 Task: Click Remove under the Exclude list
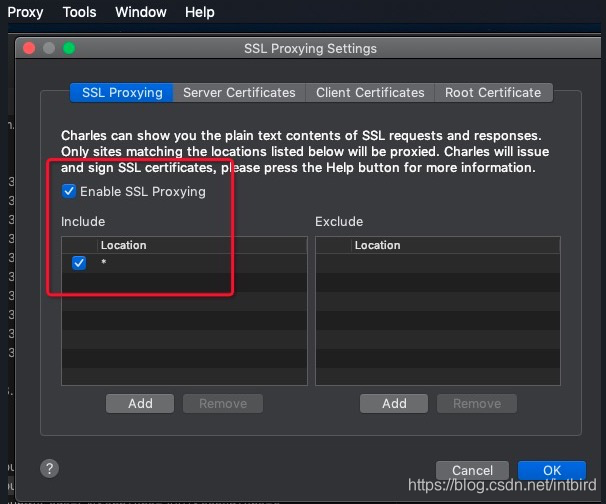coord(477,404)
